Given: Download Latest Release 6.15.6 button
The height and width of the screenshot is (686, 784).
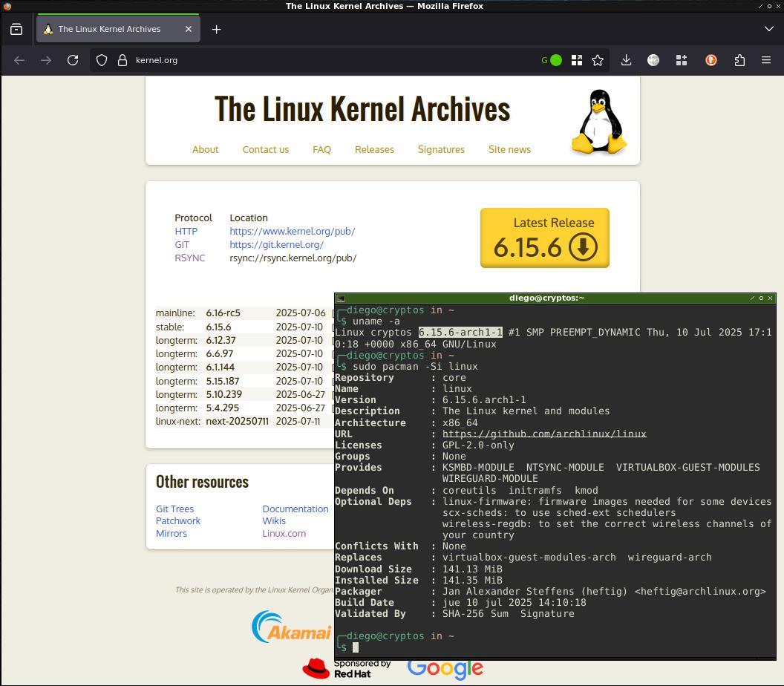Looking at the screenshot, I should point(544,238).
